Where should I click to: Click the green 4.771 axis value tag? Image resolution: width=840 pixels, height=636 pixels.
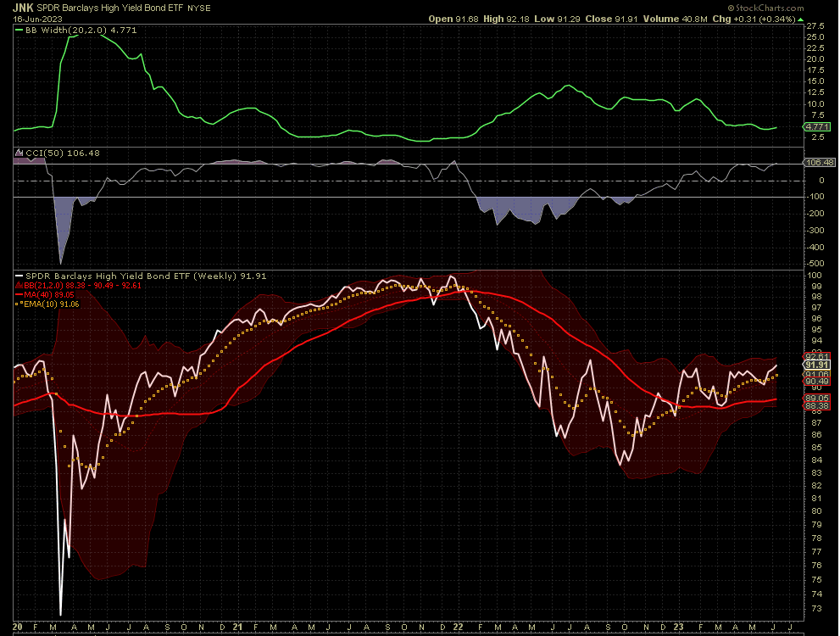click(816, 127)
